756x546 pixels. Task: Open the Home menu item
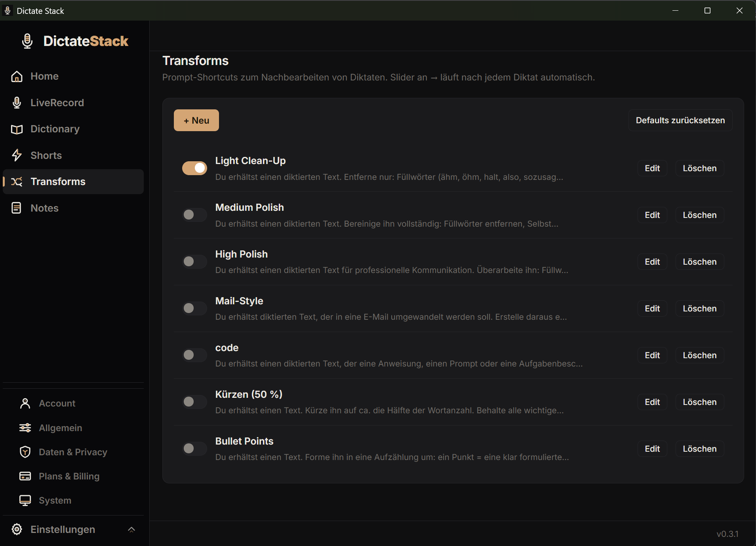[73, 76]
